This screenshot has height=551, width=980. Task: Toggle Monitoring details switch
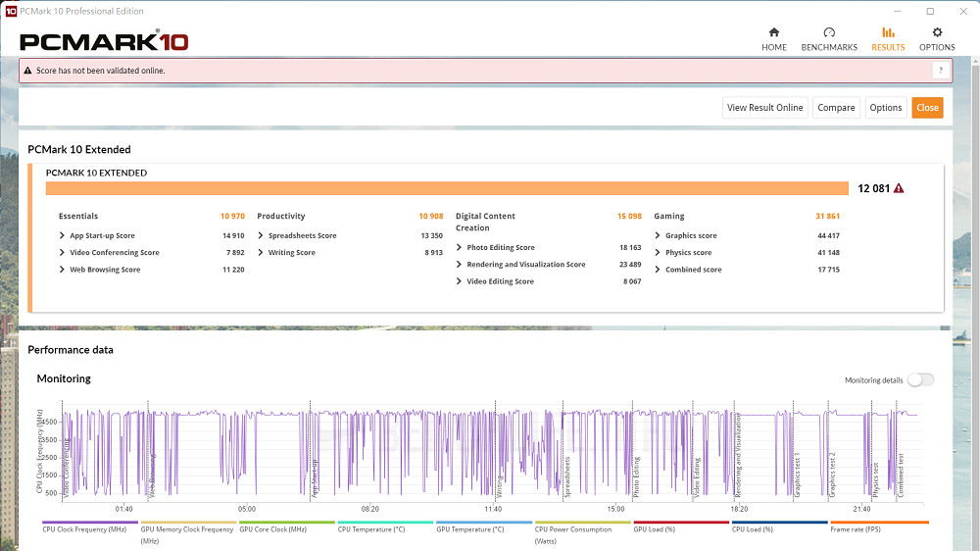click(921, 379)
